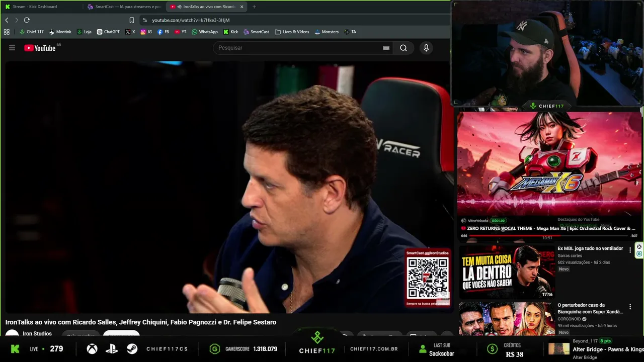644x362 pixels.
Task: Open the Kick bookmark
Action: (231, 32)
